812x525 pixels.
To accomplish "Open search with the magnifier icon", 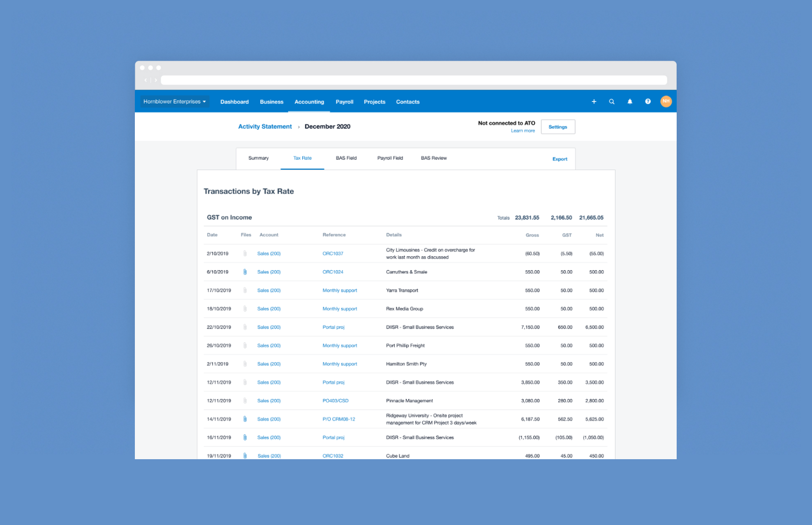I will pyautogui.click(x=612, y=102).
